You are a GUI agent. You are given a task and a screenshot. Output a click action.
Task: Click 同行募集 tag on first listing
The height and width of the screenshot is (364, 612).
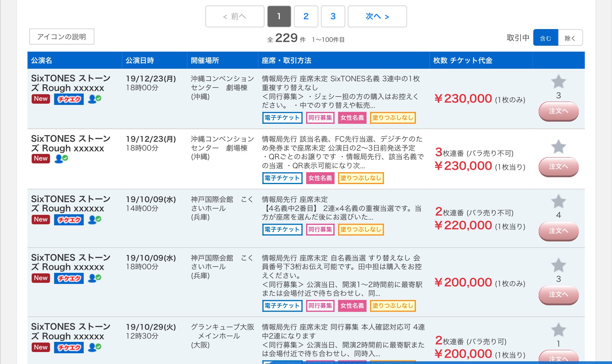pyautogui.click(x=320, y=118)
